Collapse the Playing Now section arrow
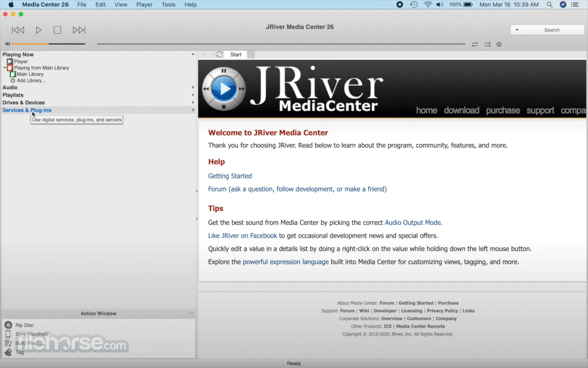The height and width of the screenshot is (368, 588). [x=193, y=55]
